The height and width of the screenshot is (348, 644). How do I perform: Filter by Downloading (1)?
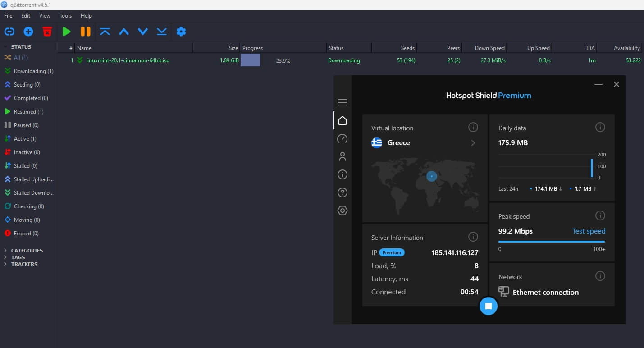(29, 71)
